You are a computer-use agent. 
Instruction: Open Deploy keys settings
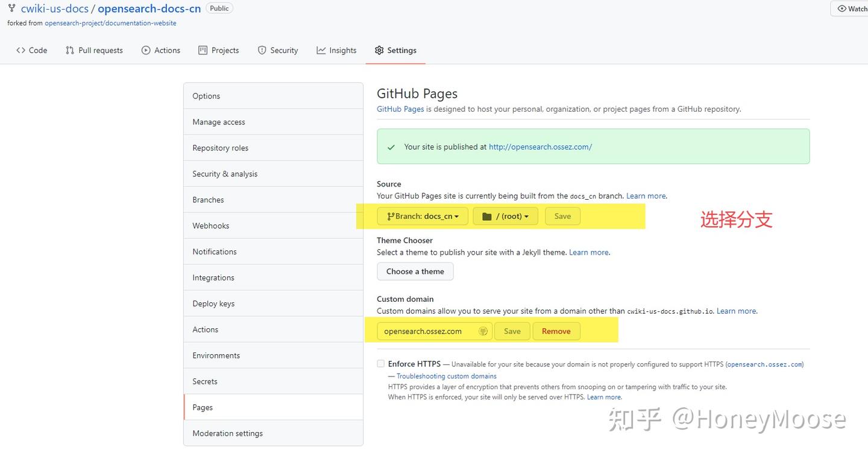(x=273, y=304)
